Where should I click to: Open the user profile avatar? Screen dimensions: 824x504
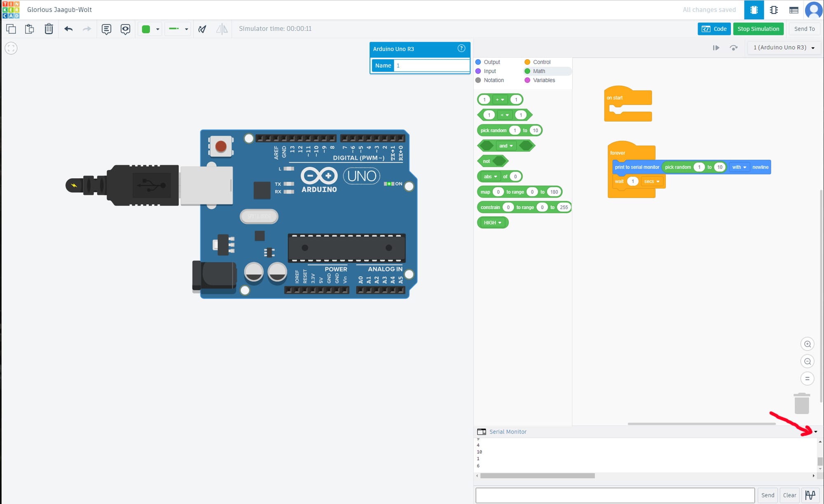(814, 10)
